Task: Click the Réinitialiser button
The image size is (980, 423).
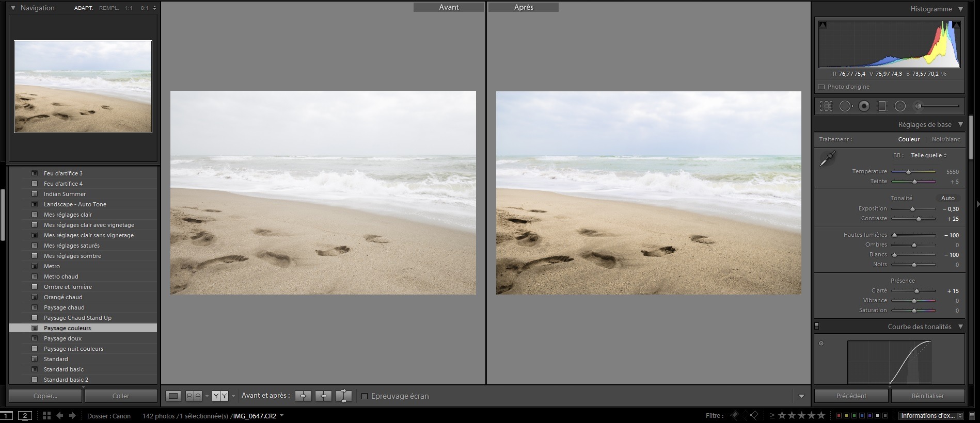Action: coord(927,396)
